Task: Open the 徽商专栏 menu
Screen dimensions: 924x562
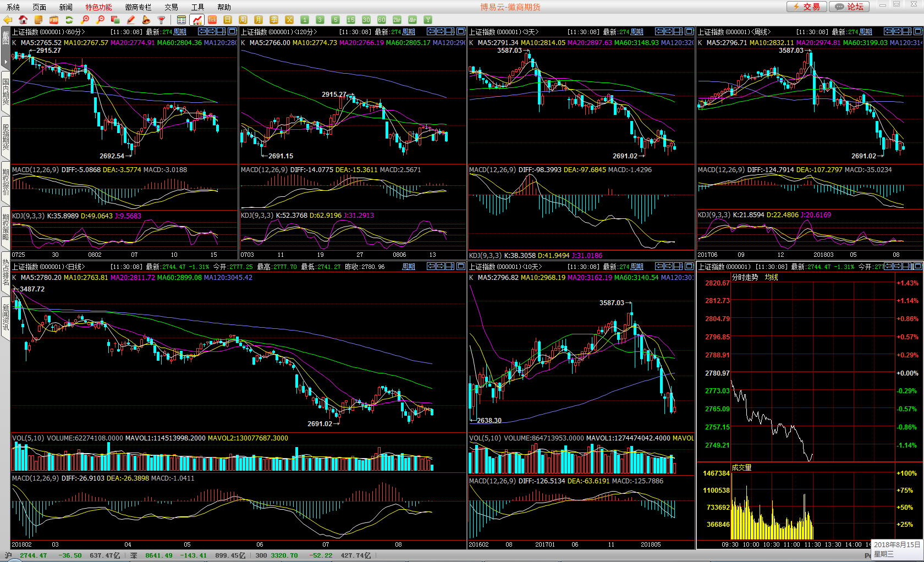Action: click(138, 7)
